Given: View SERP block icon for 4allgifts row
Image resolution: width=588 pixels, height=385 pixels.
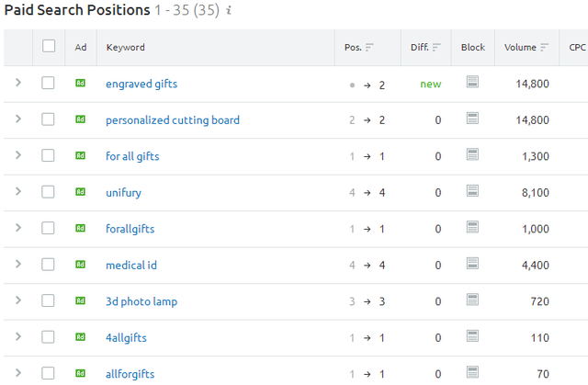Looking at the screenshot, I should (472, 336).
